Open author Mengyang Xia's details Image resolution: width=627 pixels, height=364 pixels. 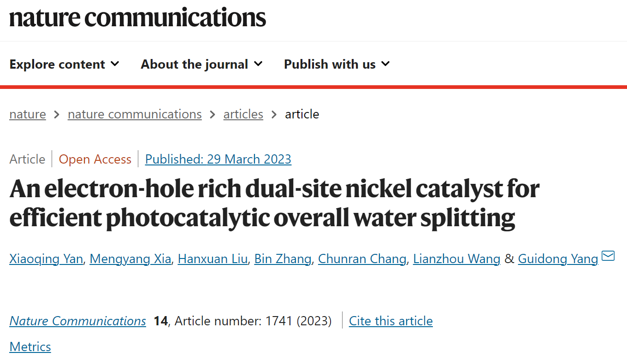tap(130, 259)
